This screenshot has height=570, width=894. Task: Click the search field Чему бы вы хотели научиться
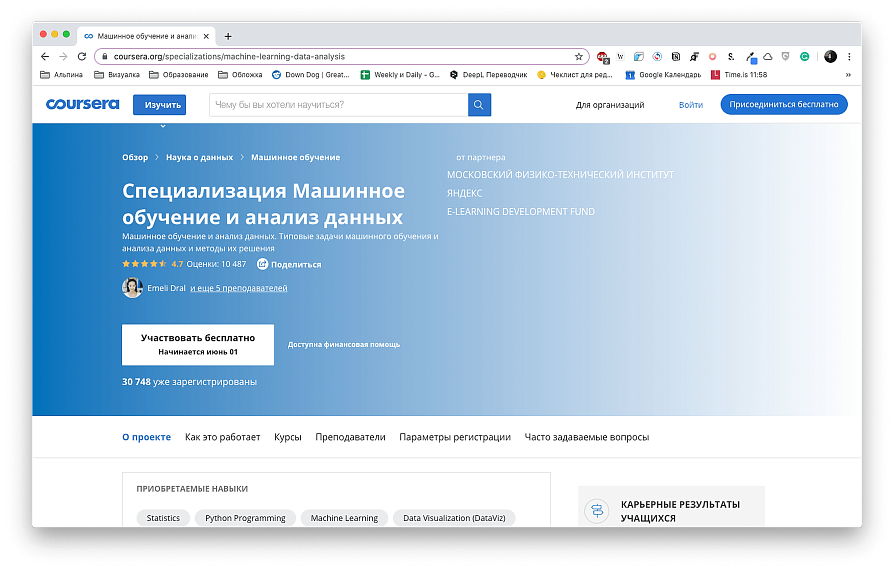pos(339,105)
